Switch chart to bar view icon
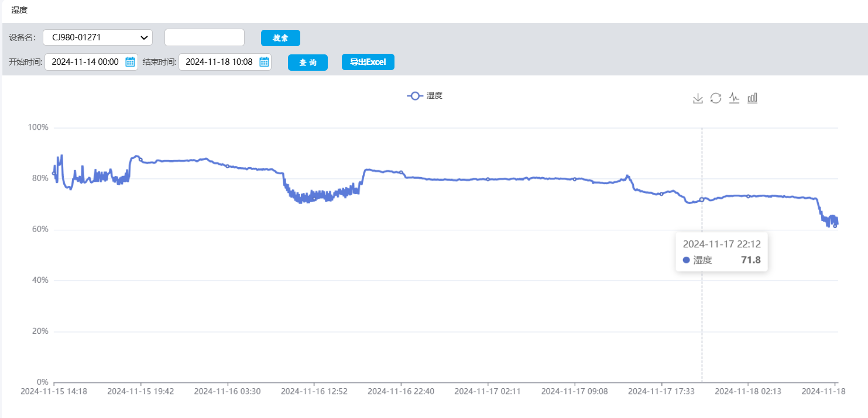This screenshot has height=418, width=868. [x=753, y=98]
